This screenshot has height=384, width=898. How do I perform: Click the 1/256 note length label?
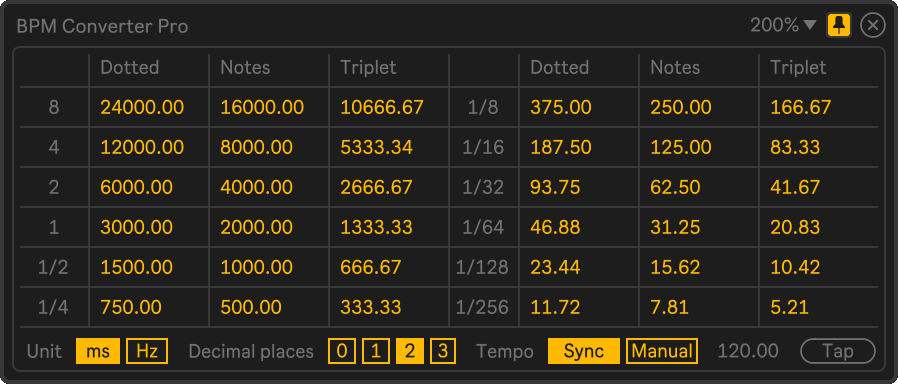(x=482, y=307)
